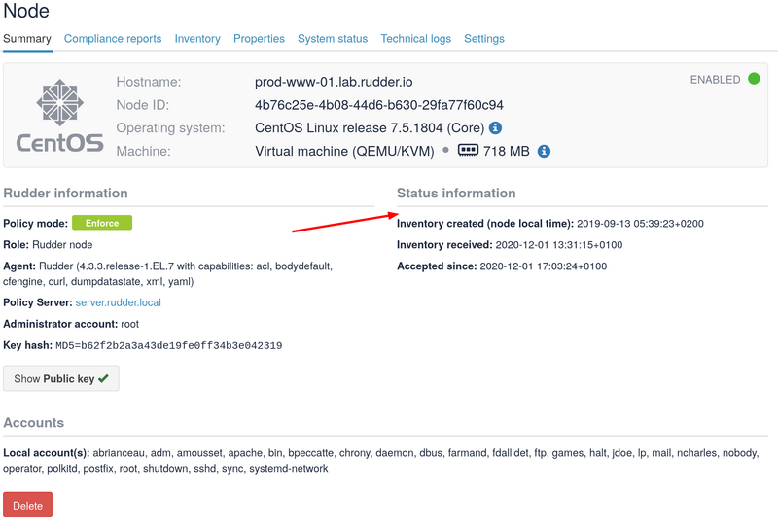Delete this node
Image resolution: width=778 pixels, height=532 pixels.
(x=28, y=505)
